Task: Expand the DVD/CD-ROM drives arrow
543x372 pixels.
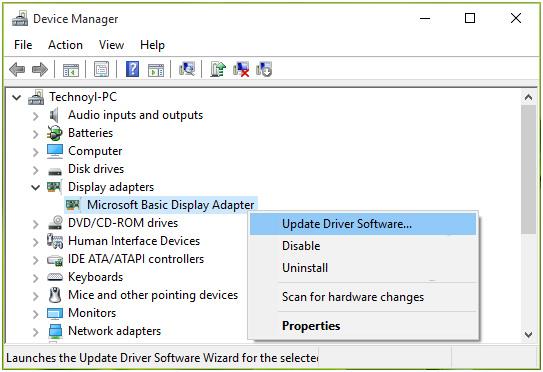Action: pyautogui.click(x=36, y=224)
